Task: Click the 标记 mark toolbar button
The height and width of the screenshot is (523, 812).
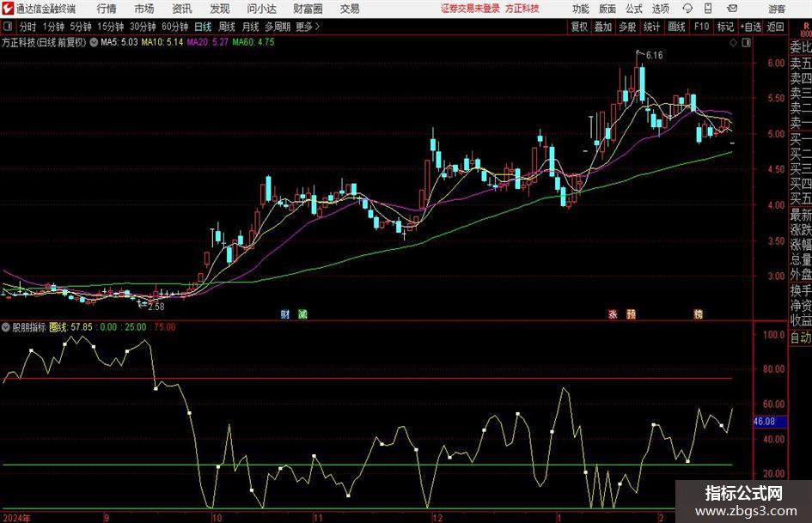Action: 725,27
